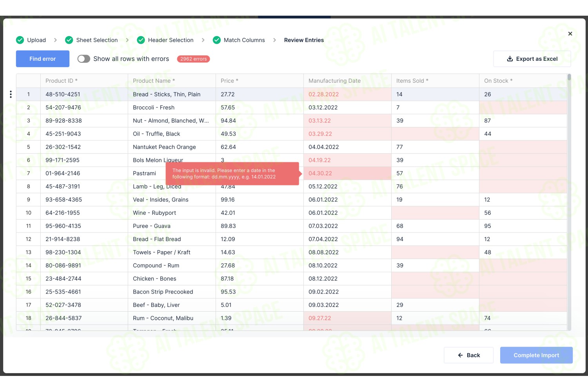This screenshot has width=588, height=392.
Task: Open the three-dot row menu for row 1
Action: pos(11,94)
